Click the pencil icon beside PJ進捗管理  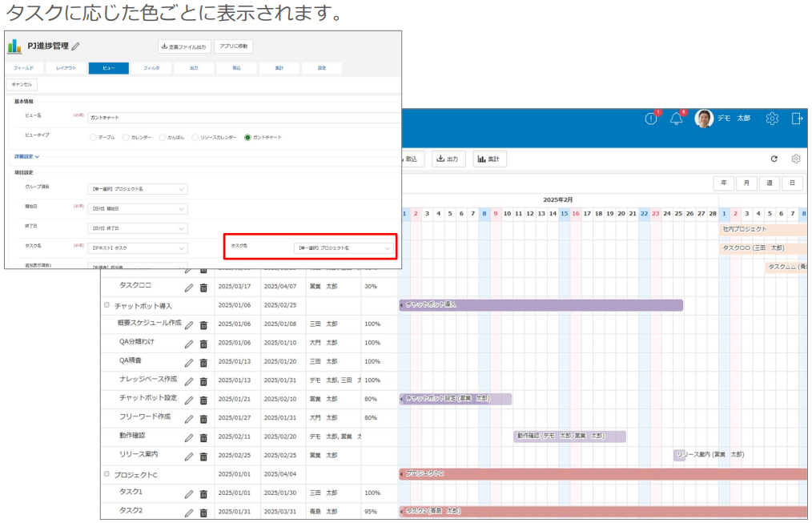coord(75,46)
